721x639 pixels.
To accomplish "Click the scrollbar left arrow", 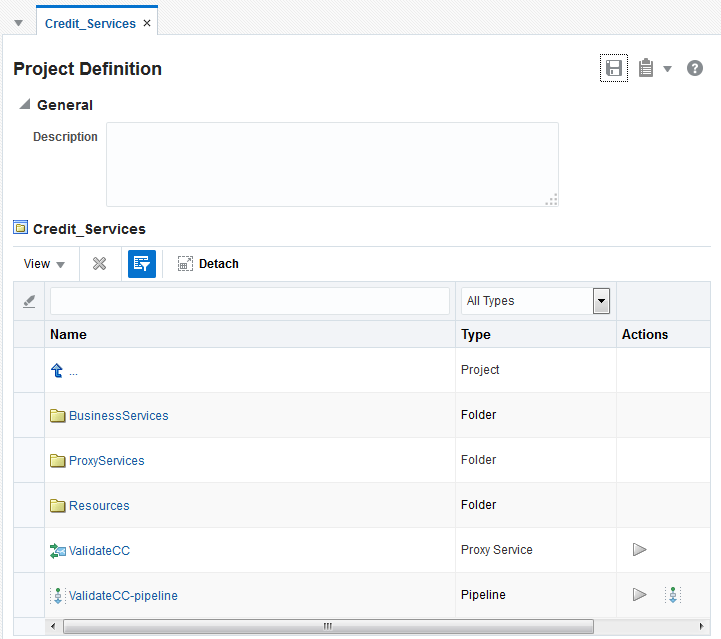I will [x=53, y=626].
